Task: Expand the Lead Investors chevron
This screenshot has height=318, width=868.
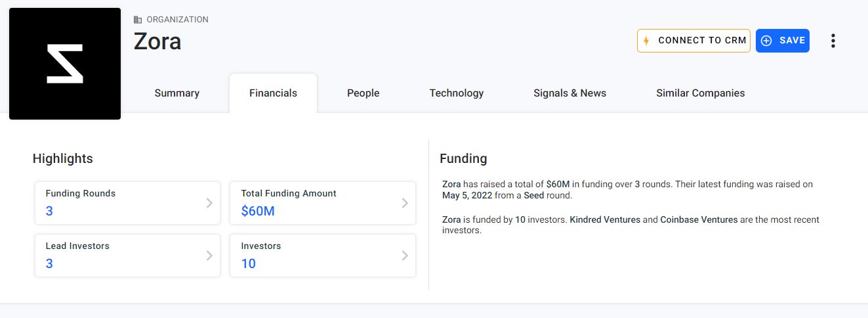Action: click(209, 256)
